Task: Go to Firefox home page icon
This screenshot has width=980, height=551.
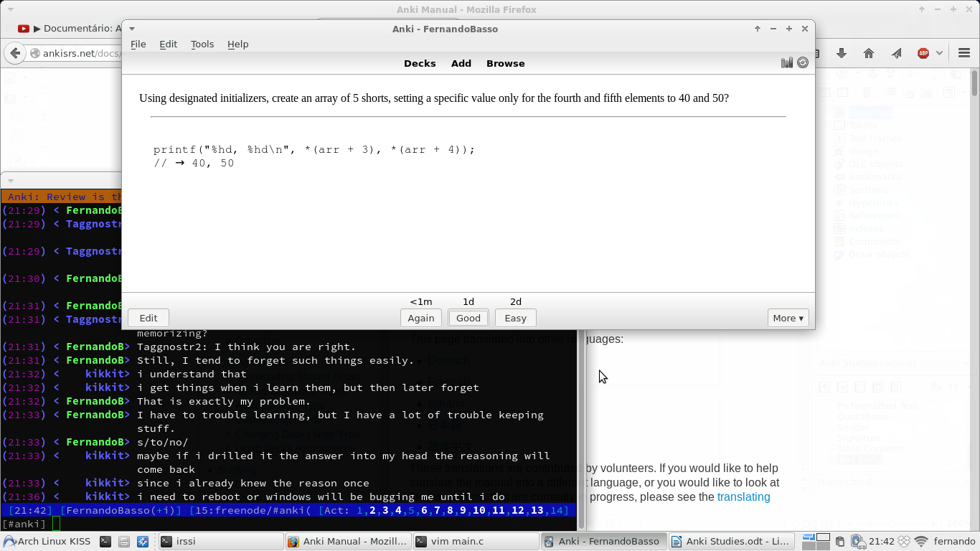Action: [869, 53]
